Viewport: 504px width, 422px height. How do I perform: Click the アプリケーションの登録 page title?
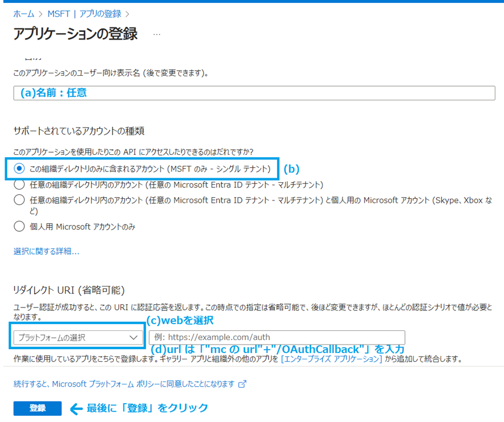tap(75, 34)
